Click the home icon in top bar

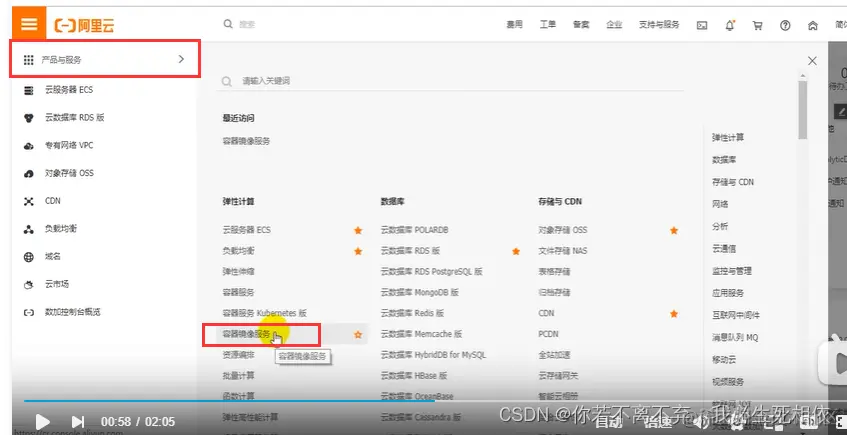coord(812,25)
